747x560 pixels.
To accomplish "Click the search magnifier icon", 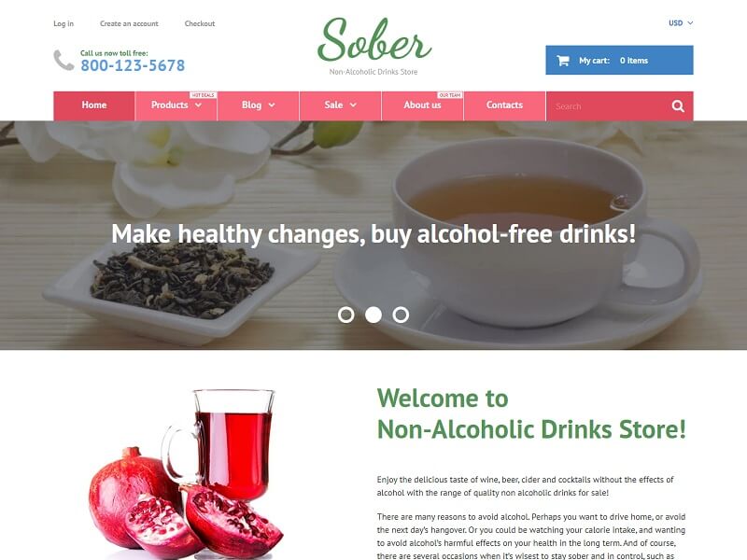I will tap(678, 106).
